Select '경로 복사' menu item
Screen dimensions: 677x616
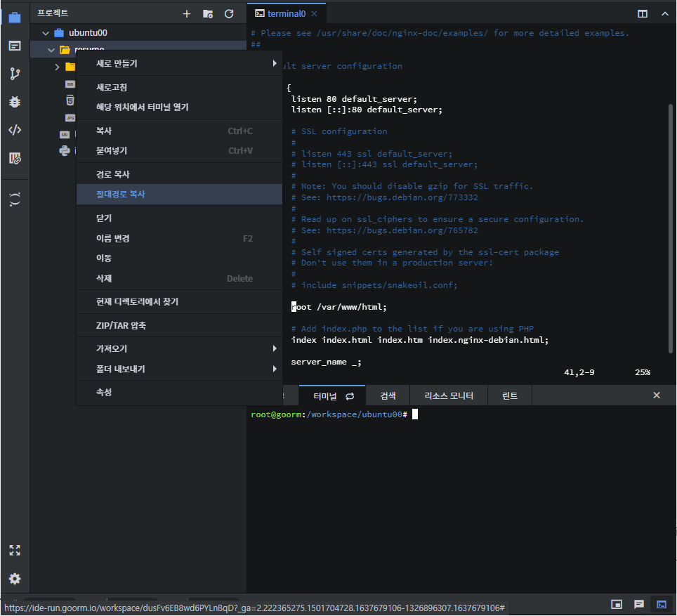click(179, 174)
